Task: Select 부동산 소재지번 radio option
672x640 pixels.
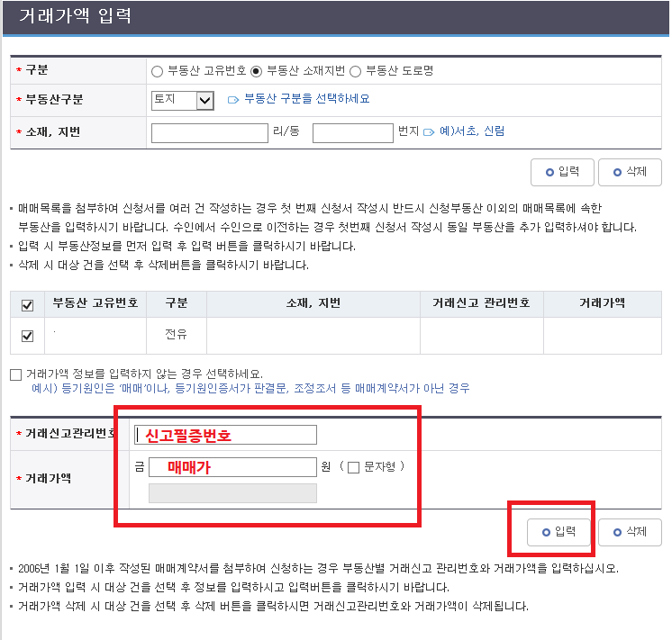Action: pos(256,71)
